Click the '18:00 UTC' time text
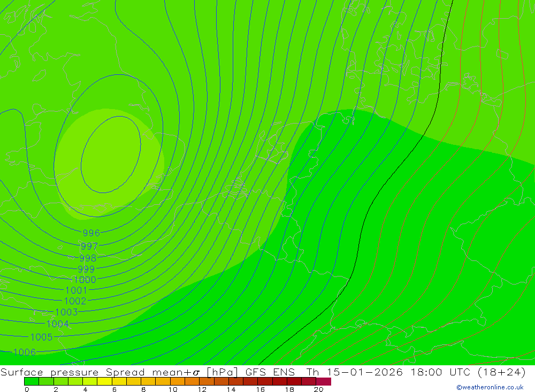The width and height of the screenshot is (535, 392). point(441,372)
